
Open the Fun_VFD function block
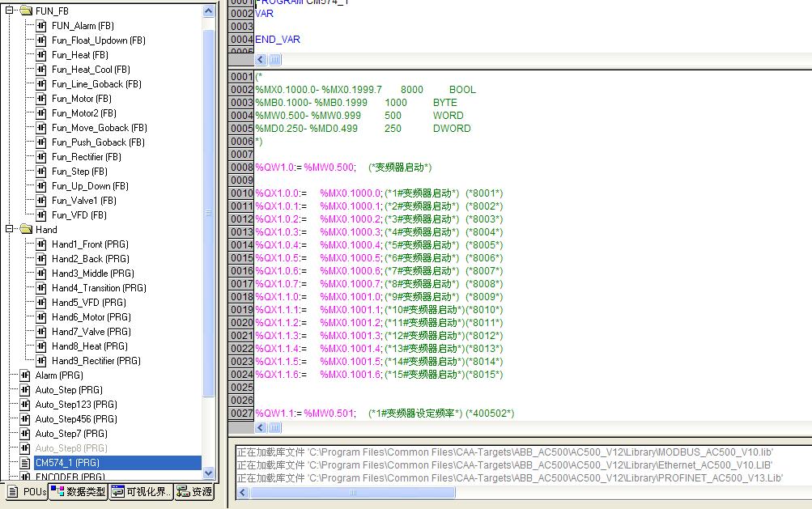click(79, 215)
